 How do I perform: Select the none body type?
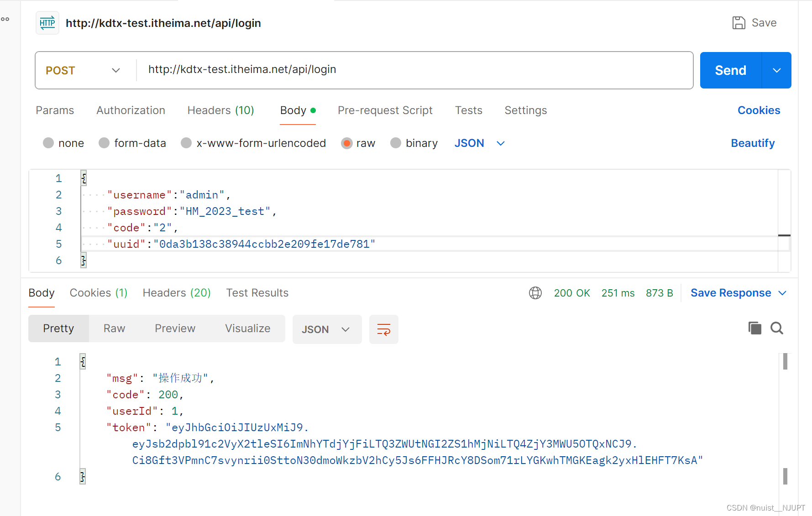point(48,143)
